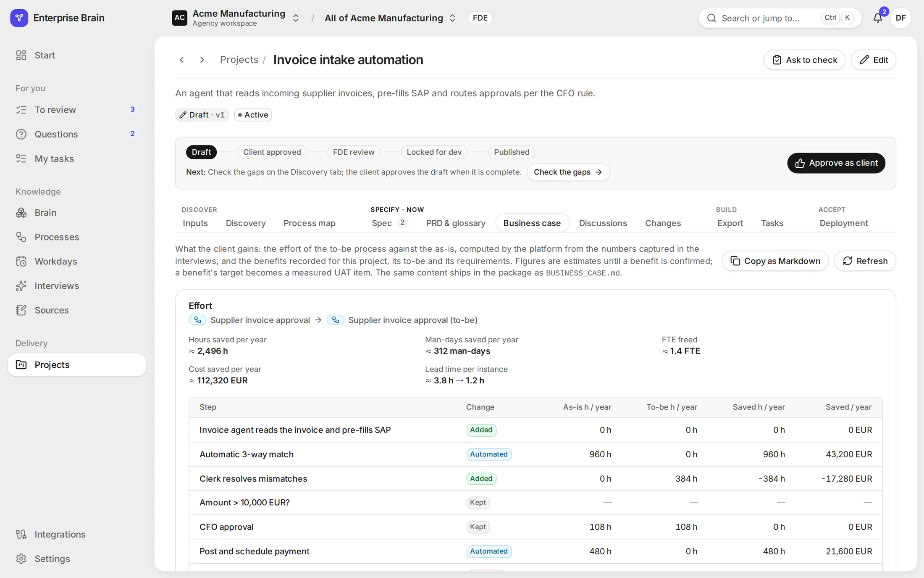Switch to the Inputs tab
Image resolution: width=924 pixels, height=578 pixels.
[195, 223]
